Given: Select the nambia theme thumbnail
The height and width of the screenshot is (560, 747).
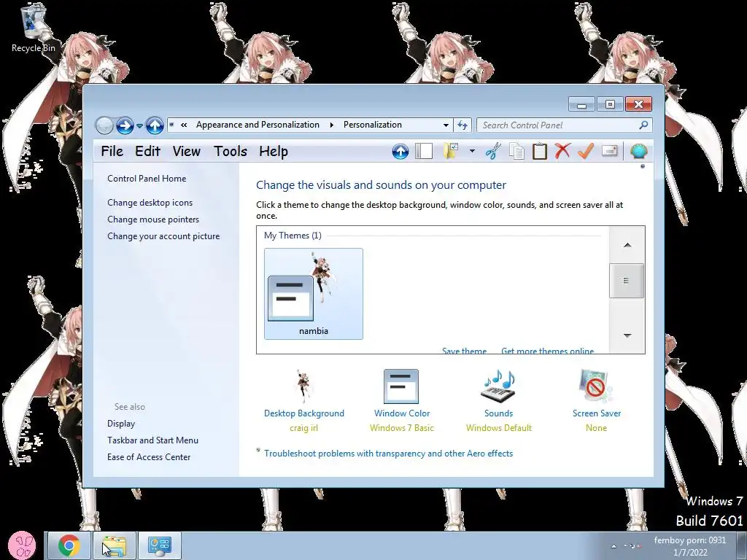Looking at the screenshot, I should click(314, 293).
